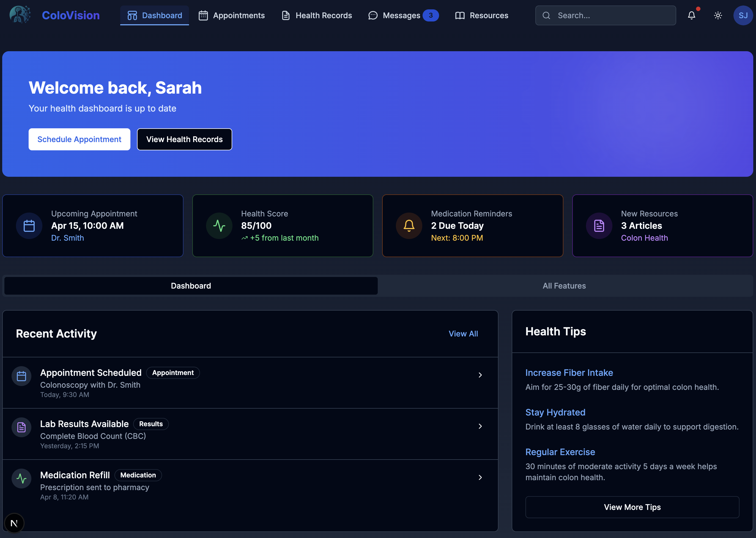The width and height of the screenshot is (756, 538).
Task: Click the Lab Results document icon
Action: (21, 427)
